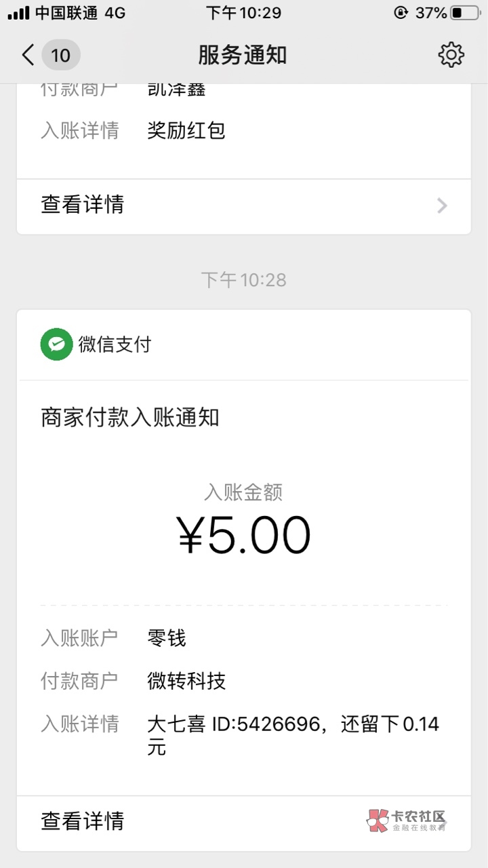Tap the battery icon in status bar
This screenshot has height=868, width=488.
[465, 13]
